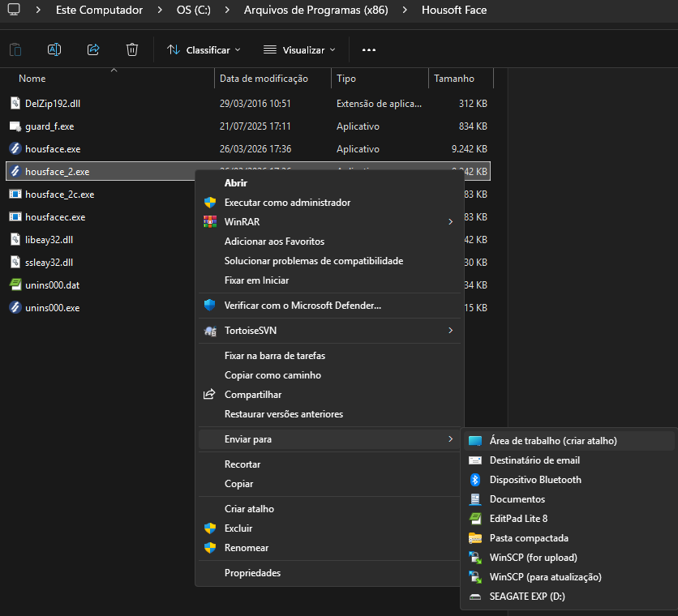Choose Área de trabalho (criar atalho)
This screenshot has height=616, width=678.
(553, 441)
